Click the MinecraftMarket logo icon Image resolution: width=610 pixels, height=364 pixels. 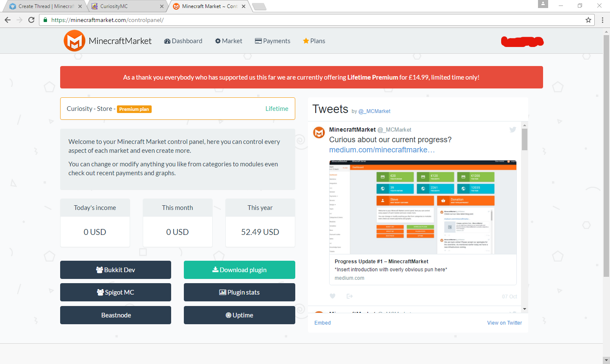click(x=75, y=41)
